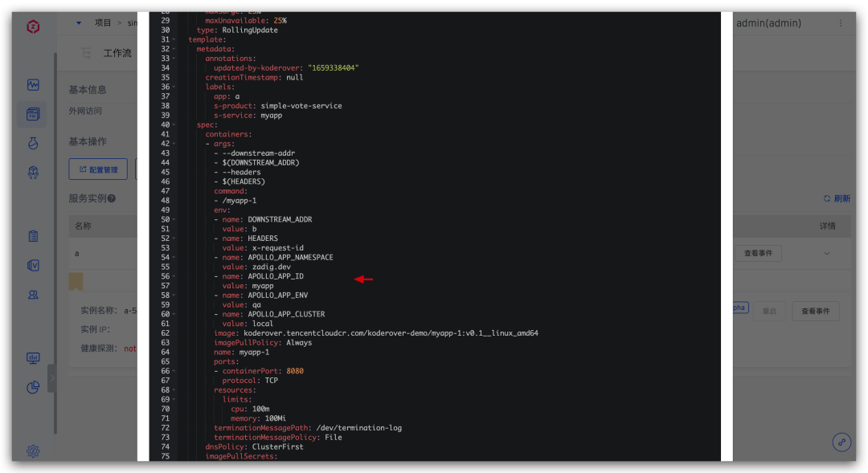Viewport: 868px width, 473px height.
Task: Click the 配置管理 button
Action: point(98,169)
